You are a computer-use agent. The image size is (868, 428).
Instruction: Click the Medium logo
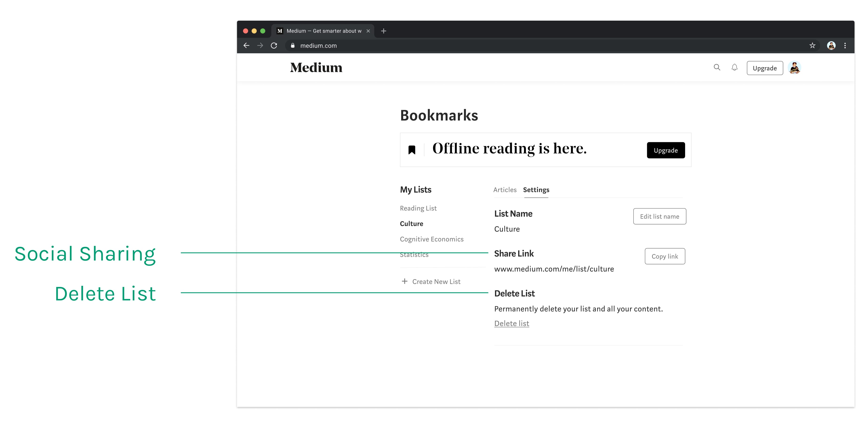316,68
